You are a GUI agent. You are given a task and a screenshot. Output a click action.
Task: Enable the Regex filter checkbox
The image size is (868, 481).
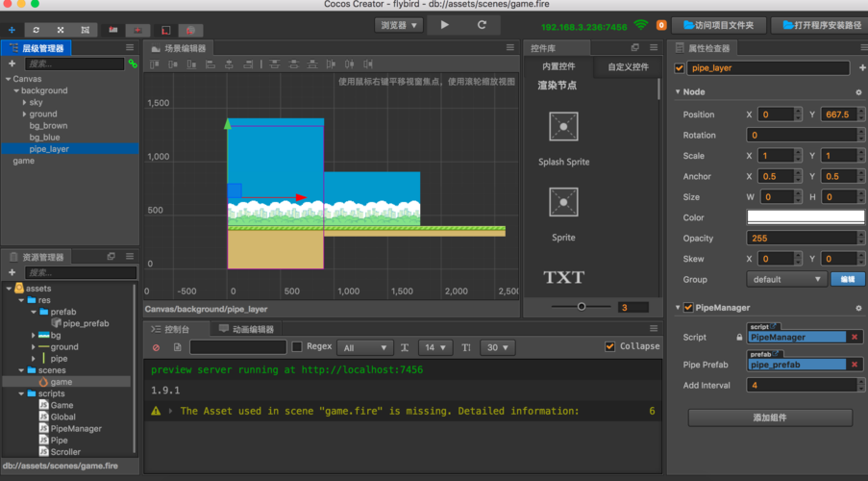pos(297,347)
